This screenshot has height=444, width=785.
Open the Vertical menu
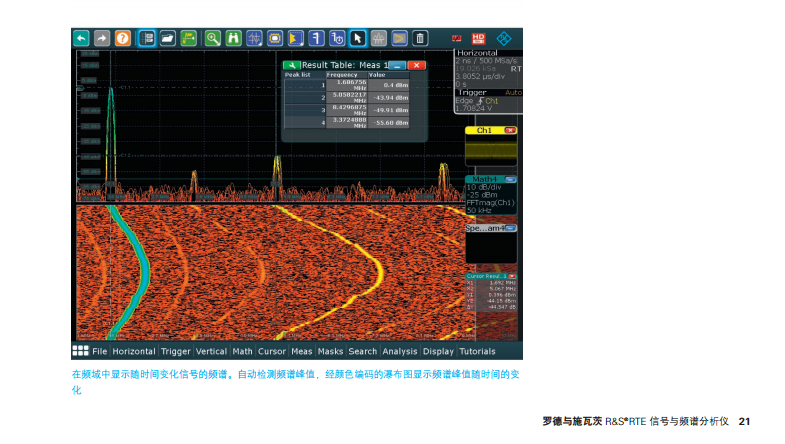point(211,351)
